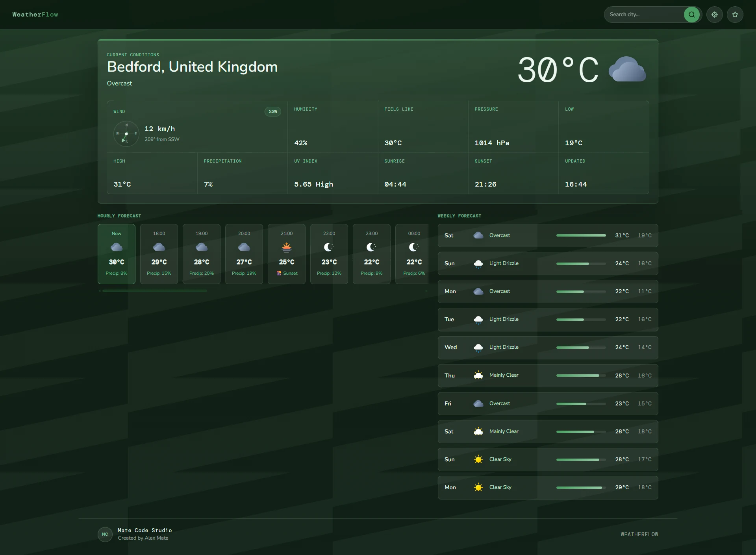Click the large overcast cloud icon beside 30°C
This screenshot has width=756, height=555.
[627, 69]
